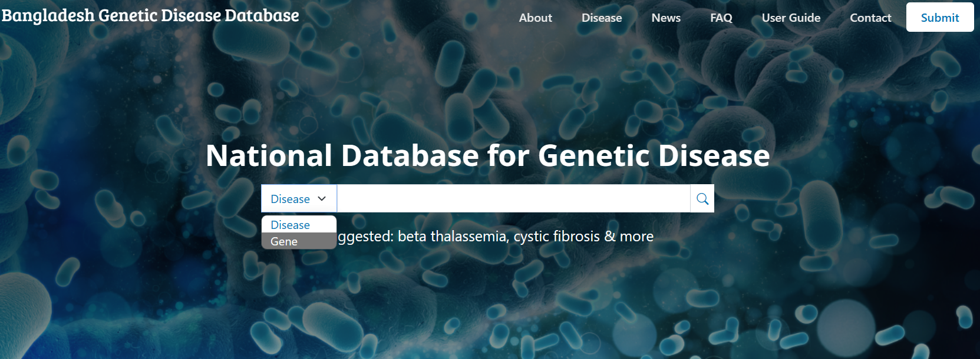Click the search magnifier icon

pyautogui.click(x=702, y=199)
